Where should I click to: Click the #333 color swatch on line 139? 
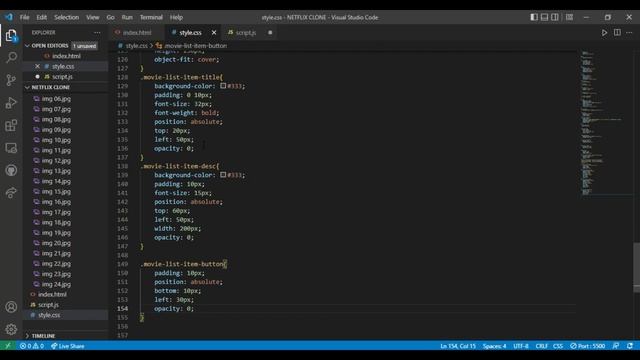[x=223, y=175]
